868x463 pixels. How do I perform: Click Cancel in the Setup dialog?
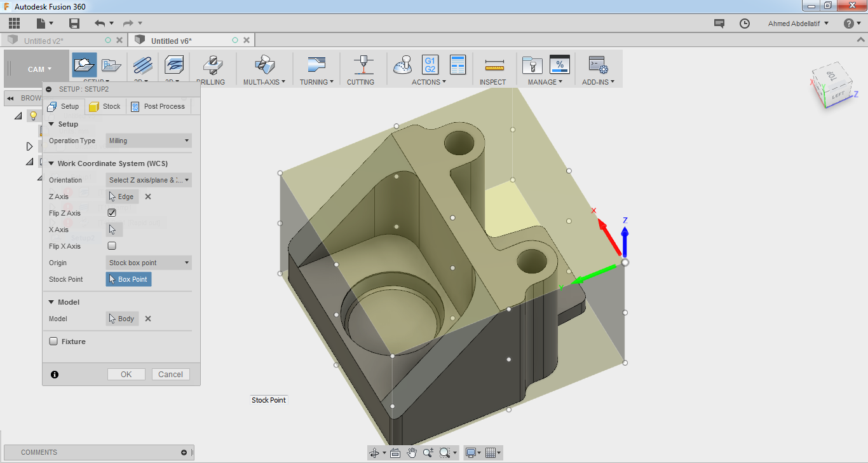tap(171, 375)
